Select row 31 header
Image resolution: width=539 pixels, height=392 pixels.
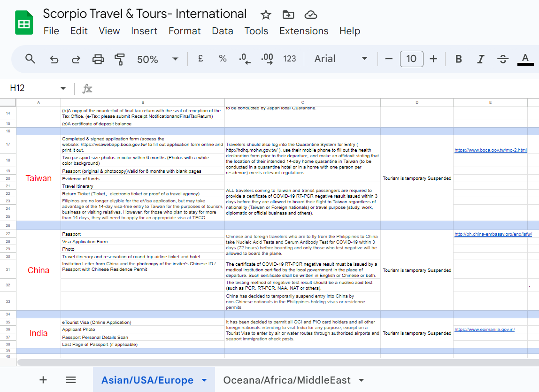click(8, 269)
